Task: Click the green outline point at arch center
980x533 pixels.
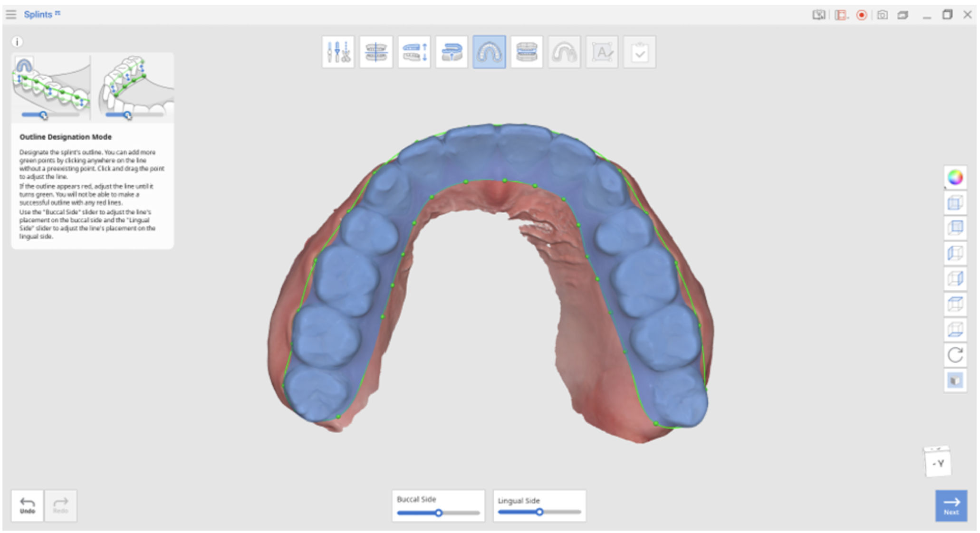Action: tap(504, 180)
